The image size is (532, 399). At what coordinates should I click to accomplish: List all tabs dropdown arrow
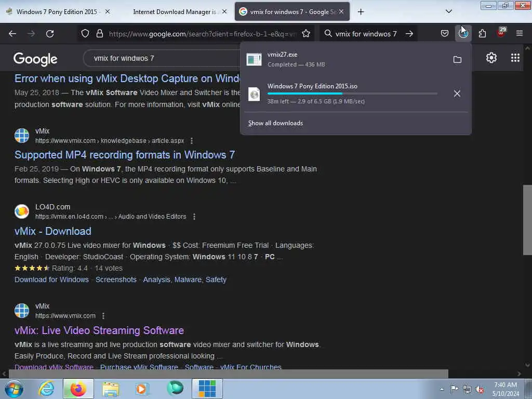coord(448,11)
